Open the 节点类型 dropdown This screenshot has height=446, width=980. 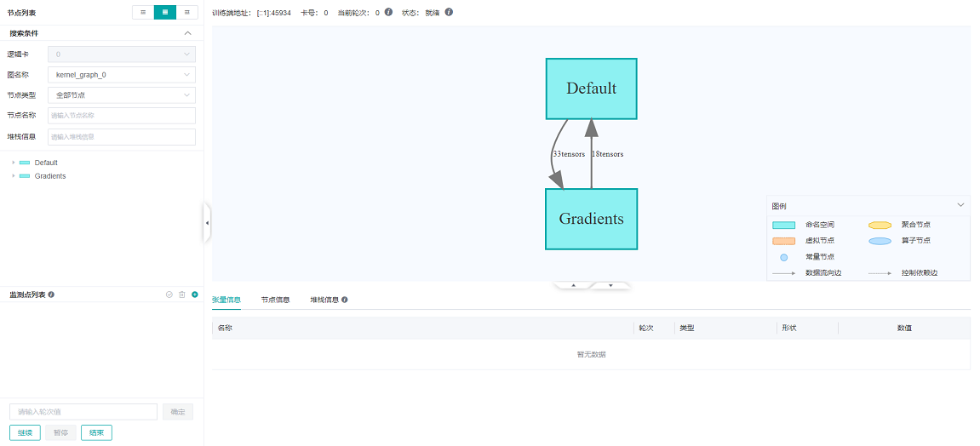[x=122, y=95]
